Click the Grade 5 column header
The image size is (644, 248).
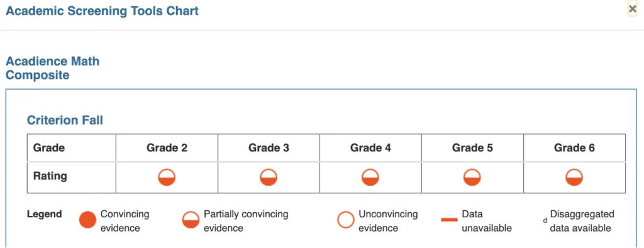pyautogui.click(x=472, y=148)
